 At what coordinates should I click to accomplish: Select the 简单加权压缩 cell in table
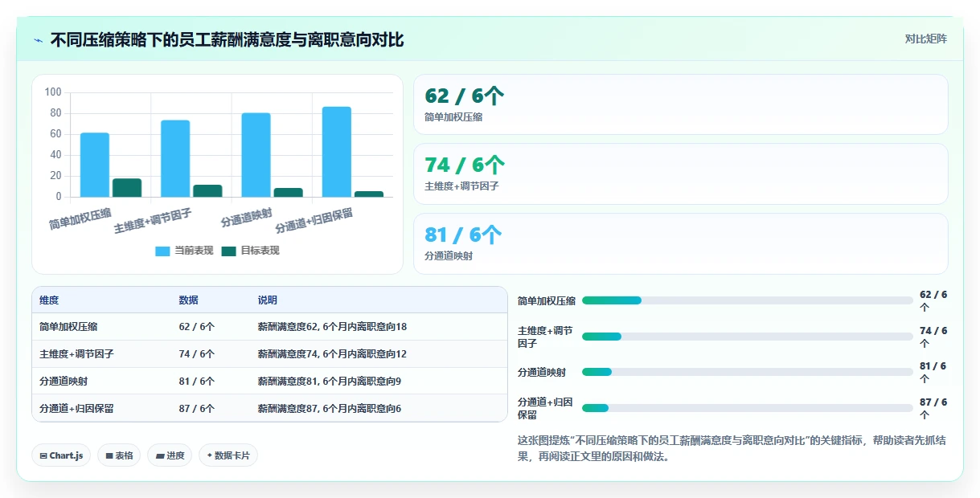[x=68, y=327]
